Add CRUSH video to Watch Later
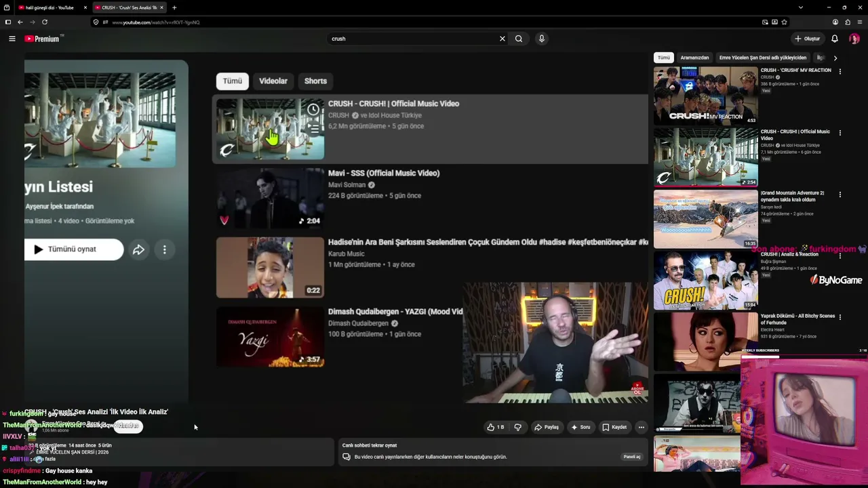The image size is (868, 488). [x=313, y=109]
